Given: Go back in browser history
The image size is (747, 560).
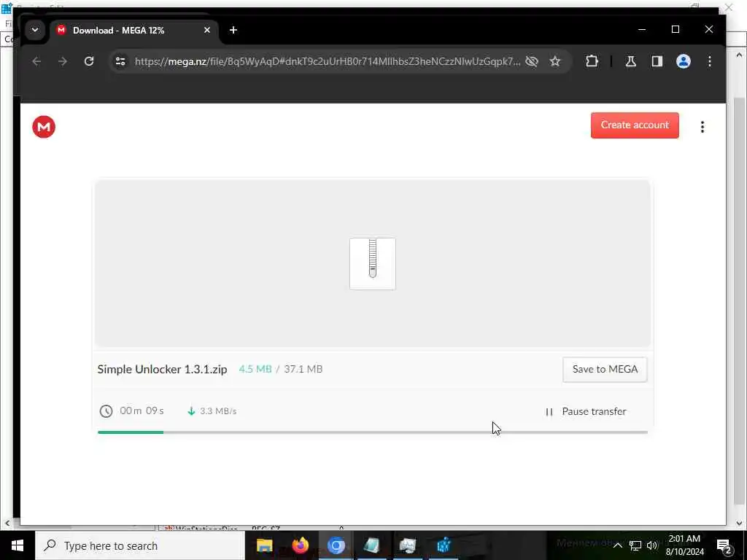Looking at the screenshot, I should [x=36, y=61].
